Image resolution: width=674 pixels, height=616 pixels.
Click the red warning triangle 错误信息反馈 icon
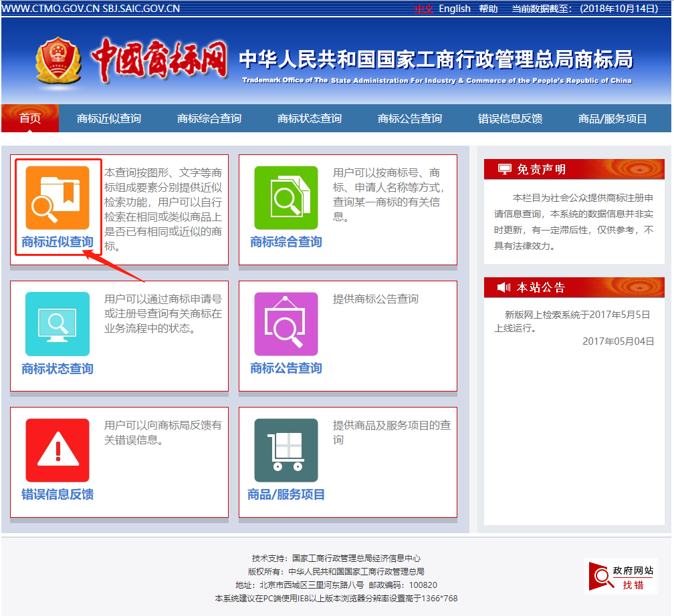click(56, 446)
